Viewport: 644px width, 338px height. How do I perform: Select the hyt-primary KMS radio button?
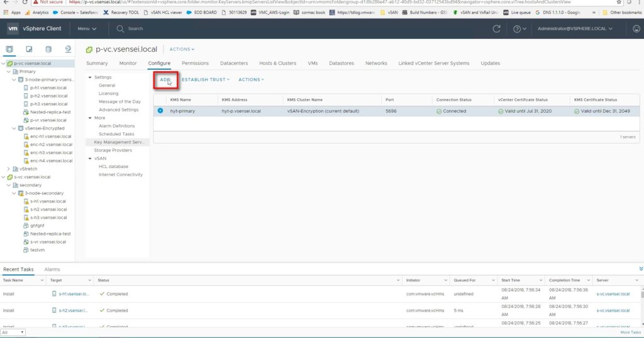pos(160,111)
